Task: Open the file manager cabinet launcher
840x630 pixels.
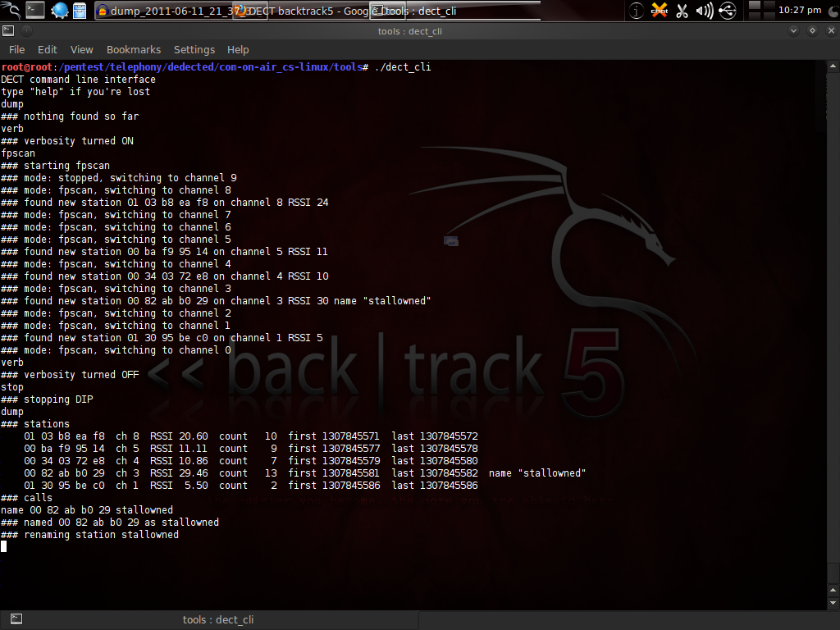Action: tap(80, 10)
